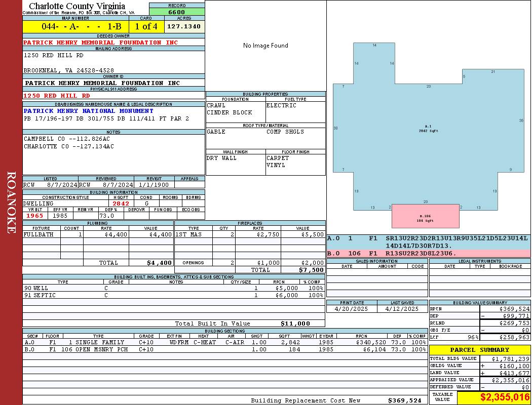This screenshot has width=532, height=405.
Task: Click plumbing total $4,400
Action: click(159, 263)
